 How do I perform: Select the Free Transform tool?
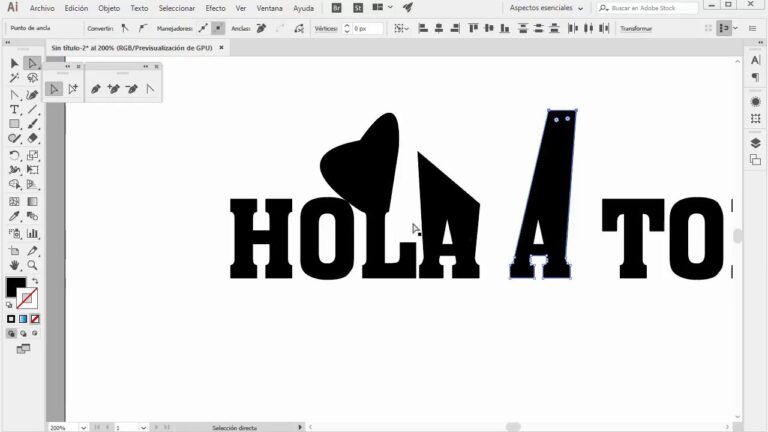(32, 170)
